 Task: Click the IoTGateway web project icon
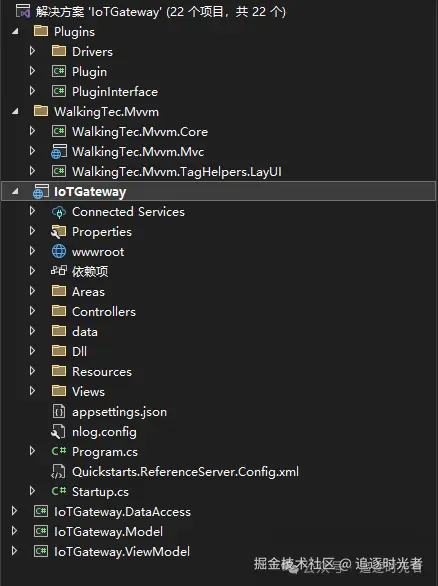[x=41, y=192]
